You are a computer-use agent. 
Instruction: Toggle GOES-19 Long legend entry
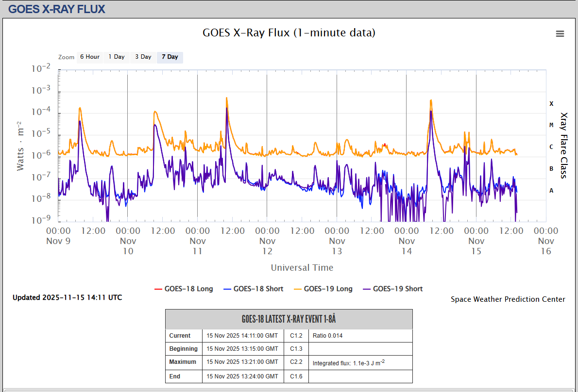[323, 289]
